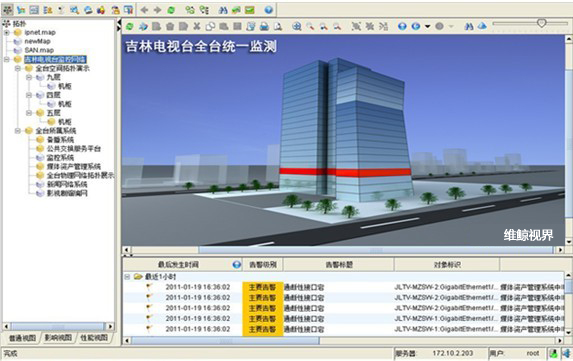Click the 告警级别 column header
The height and width of the screenshot is (361, 573).
coord(262,265)
